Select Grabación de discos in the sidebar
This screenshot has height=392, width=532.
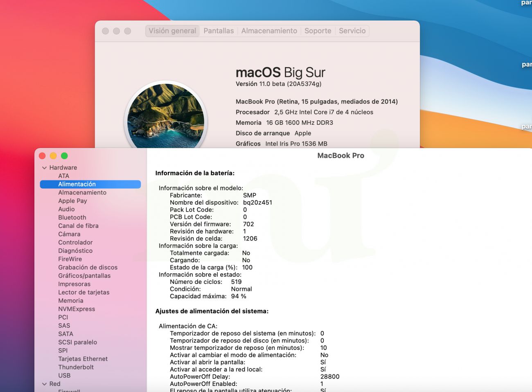(x=88, y=268)
